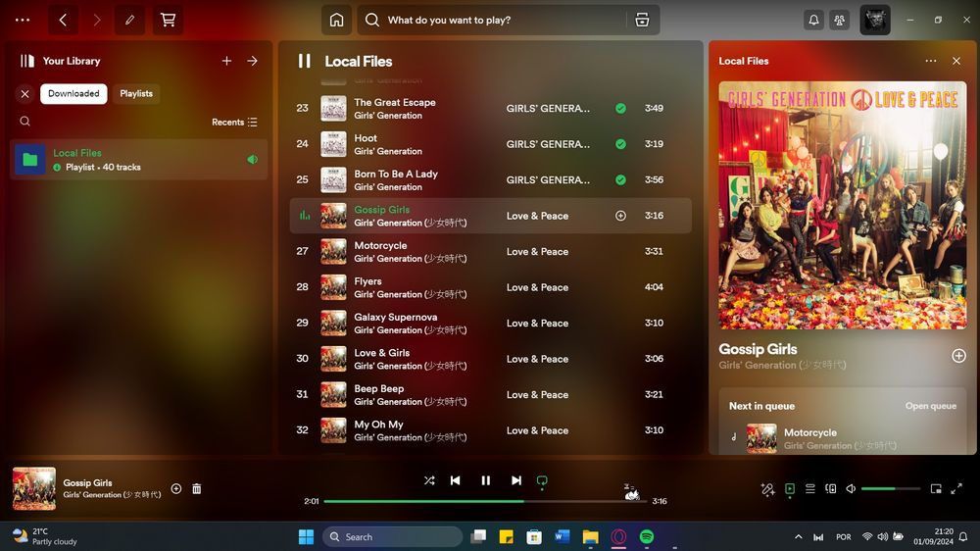Open Word from taskbar
This screenshot has height=551, width=980.
coord(562,536)
